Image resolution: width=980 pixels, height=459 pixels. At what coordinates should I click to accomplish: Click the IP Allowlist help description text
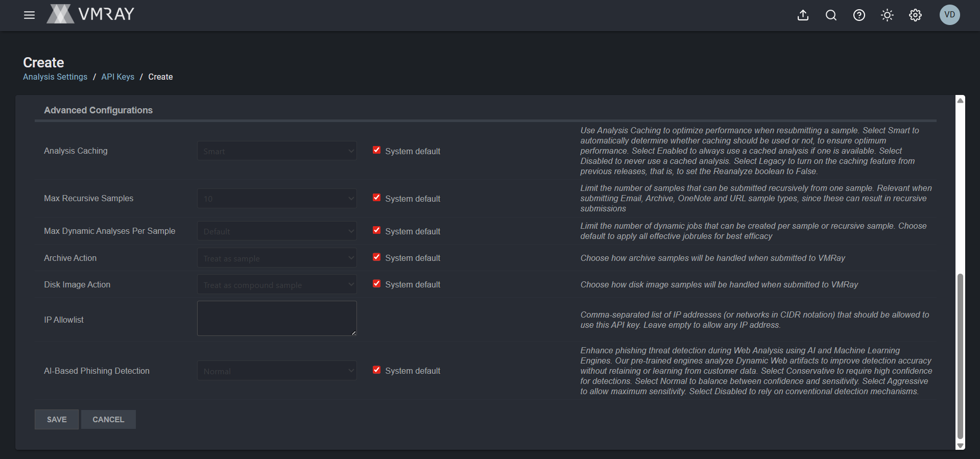coord(755,320)
